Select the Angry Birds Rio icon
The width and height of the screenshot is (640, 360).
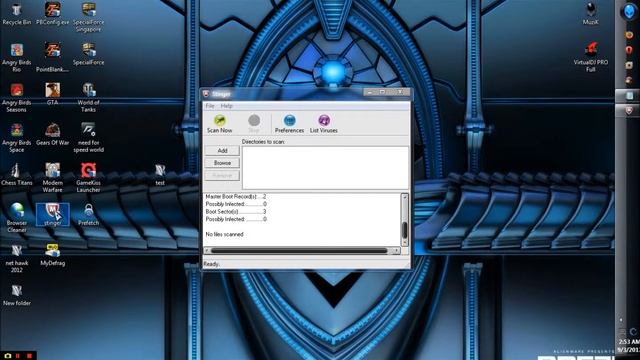tap(17, 58)
